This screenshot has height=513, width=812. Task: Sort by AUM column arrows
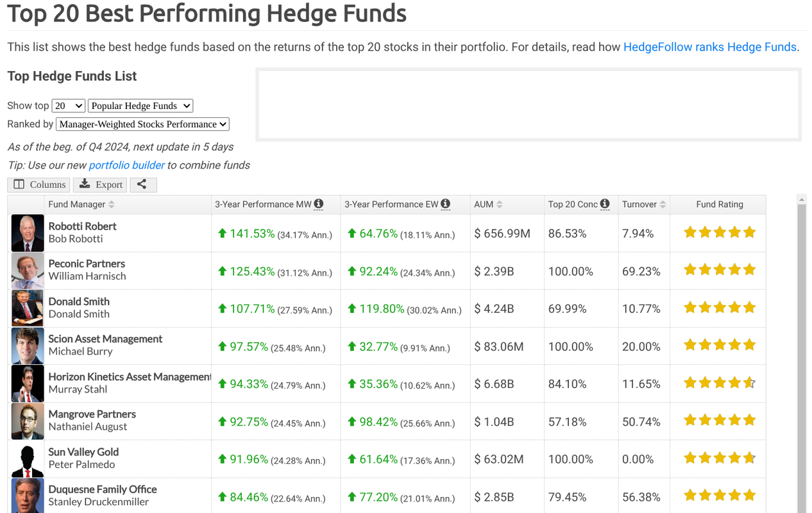500,205
